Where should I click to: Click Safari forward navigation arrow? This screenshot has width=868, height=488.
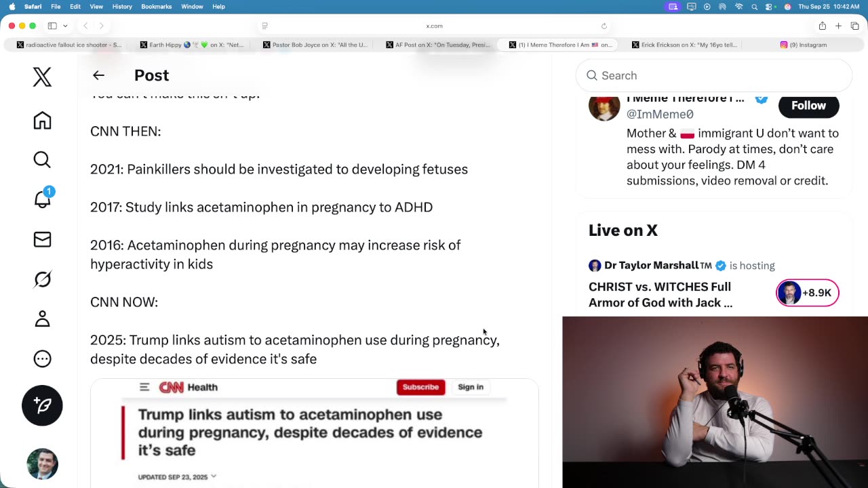pyautogui.click(x=101, y=26)
